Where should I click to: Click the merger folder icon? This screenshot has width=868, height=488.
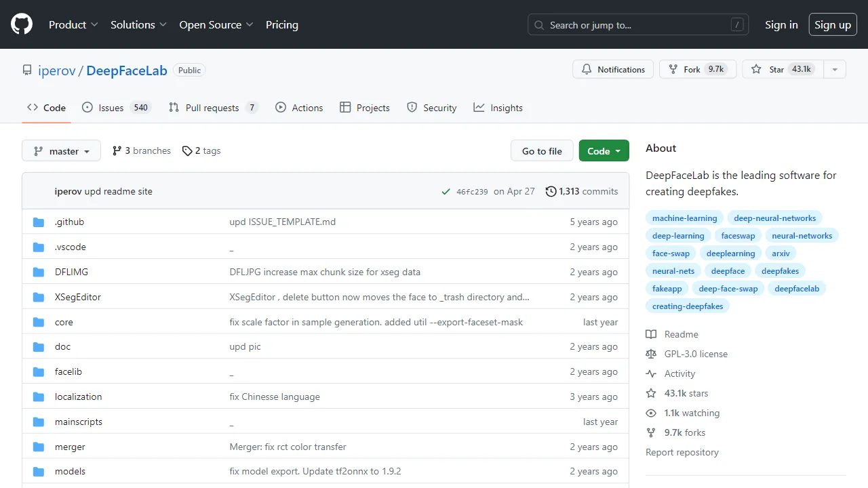[x=39, y=447]
